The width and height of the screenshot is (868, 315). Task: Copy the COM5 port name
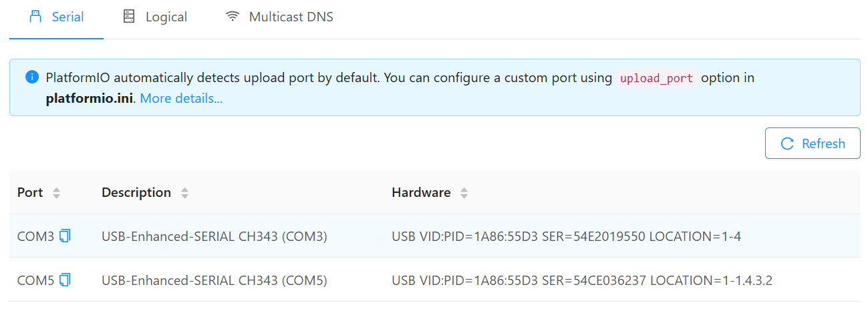point(65,280)
